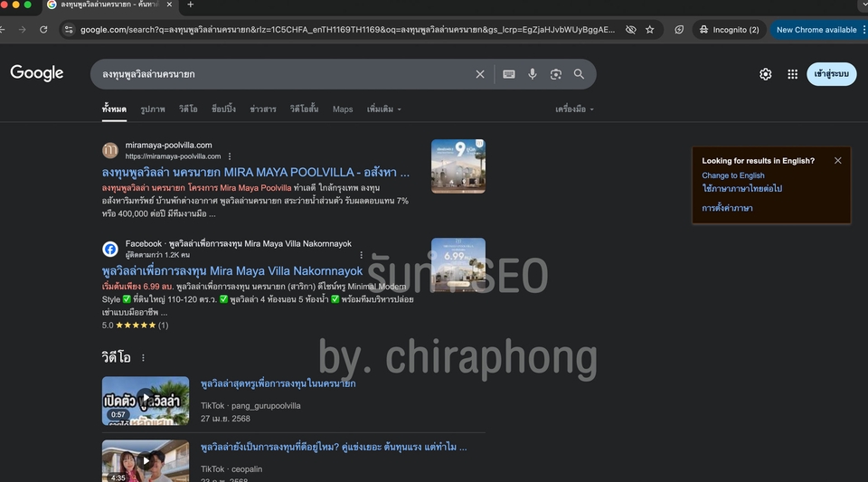Switch to the ข่าวสาร tab
Viewport: 868px width, 482px height.
pyautogui.click(x=263, y=109)
